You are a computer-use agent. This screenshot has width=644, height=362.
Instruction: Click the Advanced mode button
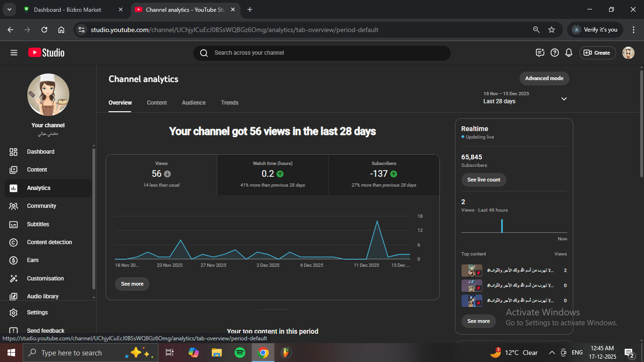[x=544, y=78]
